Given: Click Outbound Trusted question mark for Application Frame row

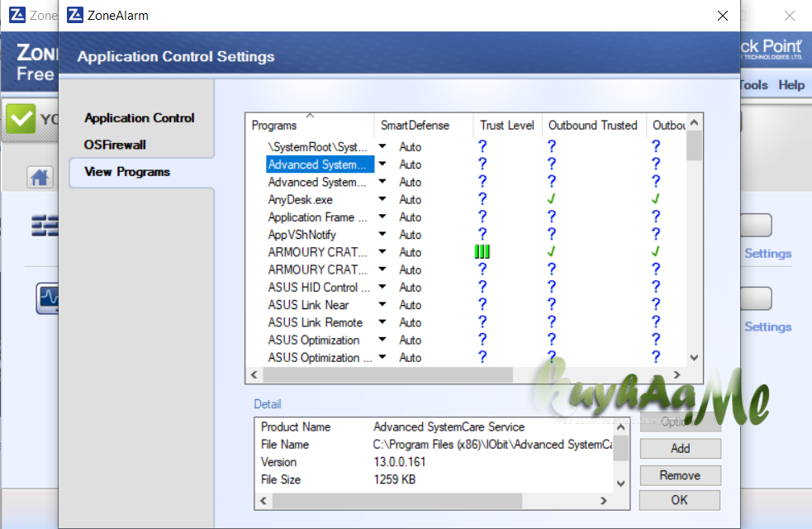Looking at the screenshot, I should 552,217.
